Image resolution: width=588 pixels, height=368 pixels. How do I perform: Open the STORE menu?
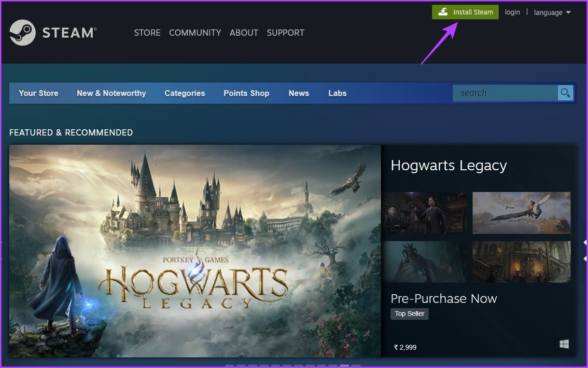147,33
